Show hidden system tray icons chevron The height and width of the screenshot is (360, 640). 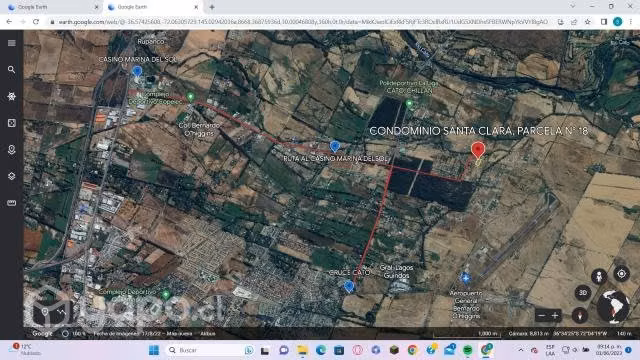tap(521, 350)
